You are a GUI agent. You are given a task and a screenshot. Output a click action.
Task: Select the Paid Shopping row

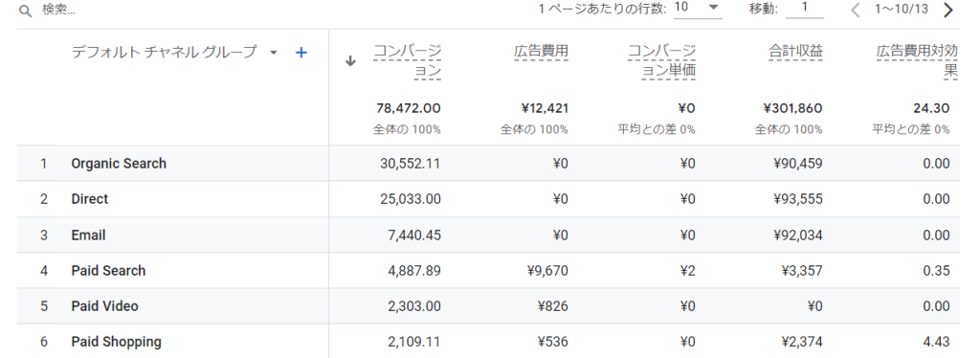[488, 341]
